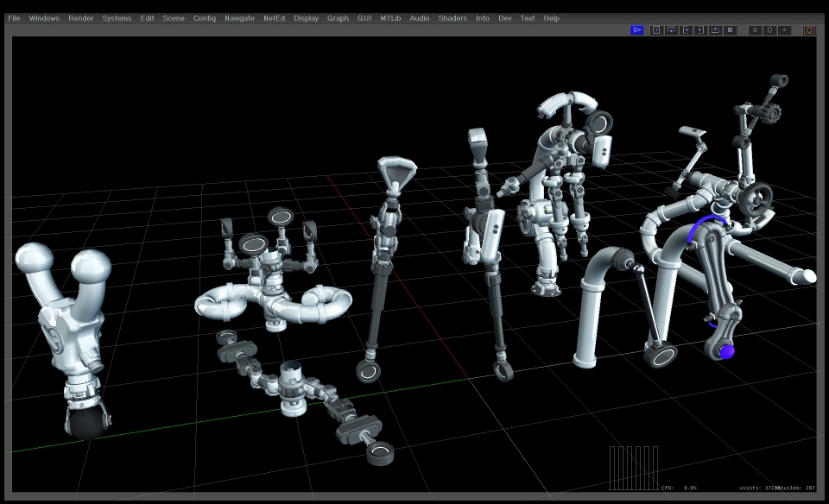Open the Display menu

tap(306, 18)
